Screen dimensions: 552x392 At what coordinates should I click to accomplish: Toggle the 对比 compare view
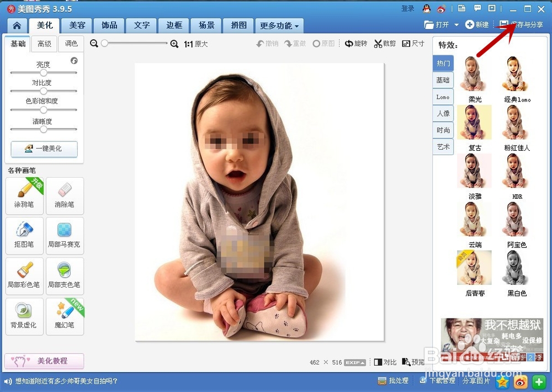tap(385, 362)
